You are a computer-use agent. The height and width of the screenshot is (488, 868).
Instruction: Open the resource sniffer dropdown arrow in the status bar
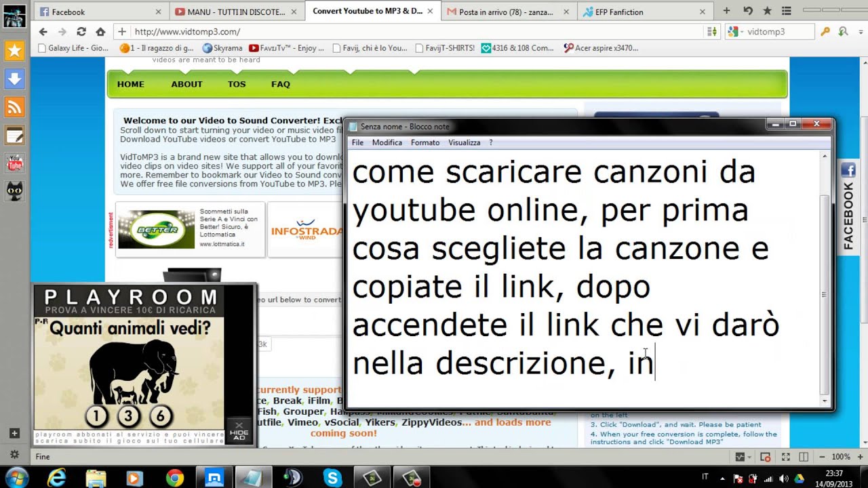750,457
